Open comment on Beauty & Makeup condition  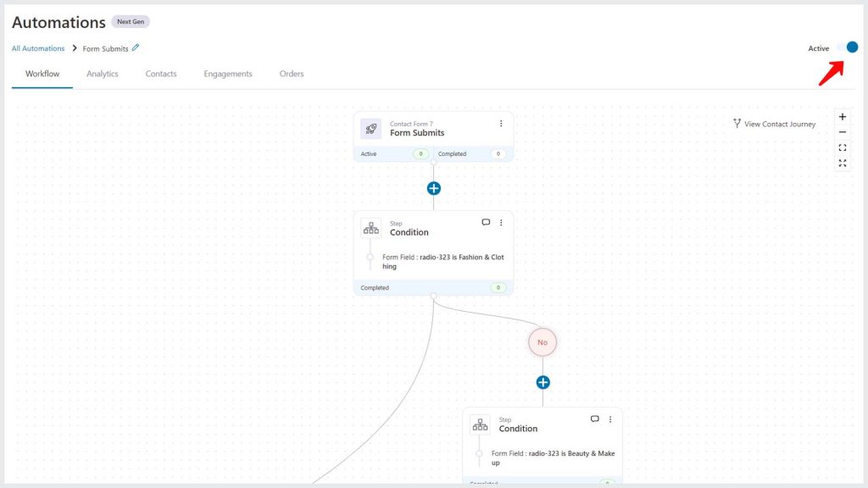tap(594, 419)
